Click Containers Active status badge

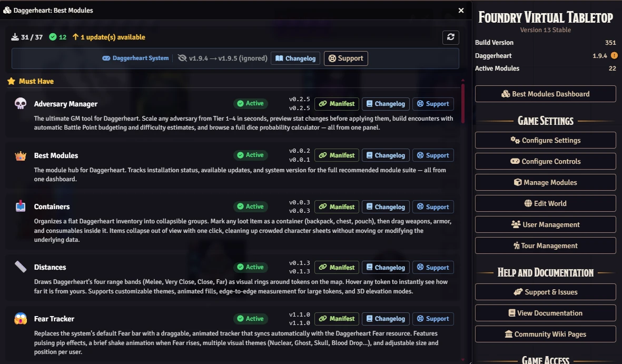coord(251,206)
